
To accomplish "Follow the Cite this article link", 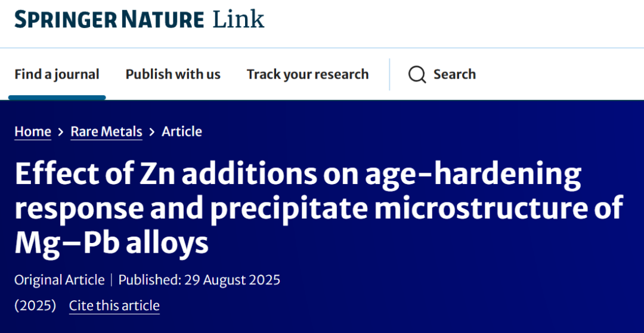I will pos(114,306).
